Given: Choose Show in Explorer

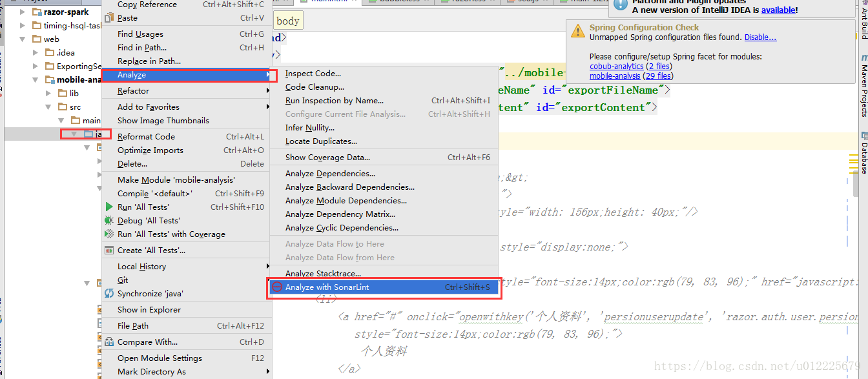Looking at the screenshot, I should (x=187, y=310).
